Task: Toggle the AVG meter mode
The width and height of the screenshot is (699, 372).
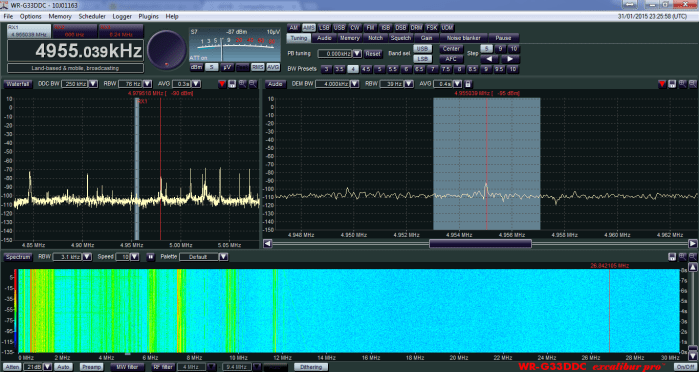Action: tap(273, 67)
